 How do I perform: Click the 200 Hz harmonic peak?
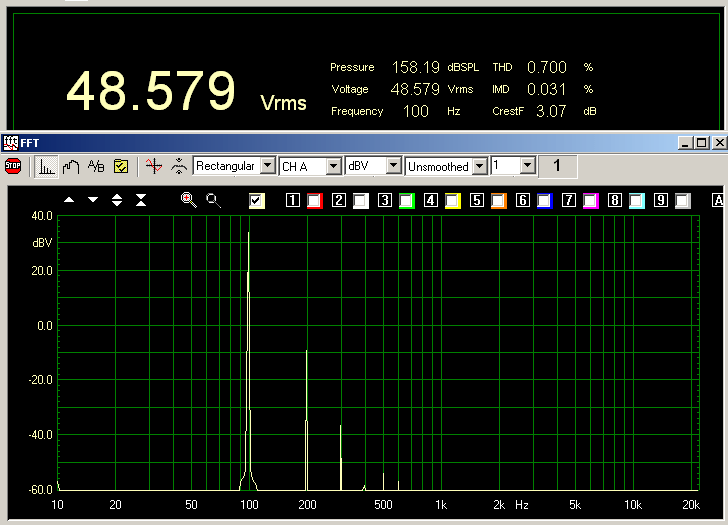click(x=306, y=420)
